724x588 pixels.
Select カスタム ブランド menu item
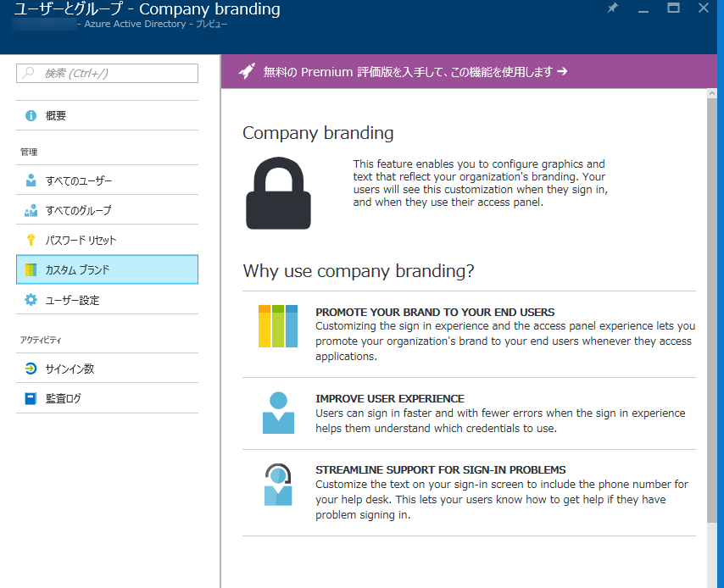[x=107, y=269]
